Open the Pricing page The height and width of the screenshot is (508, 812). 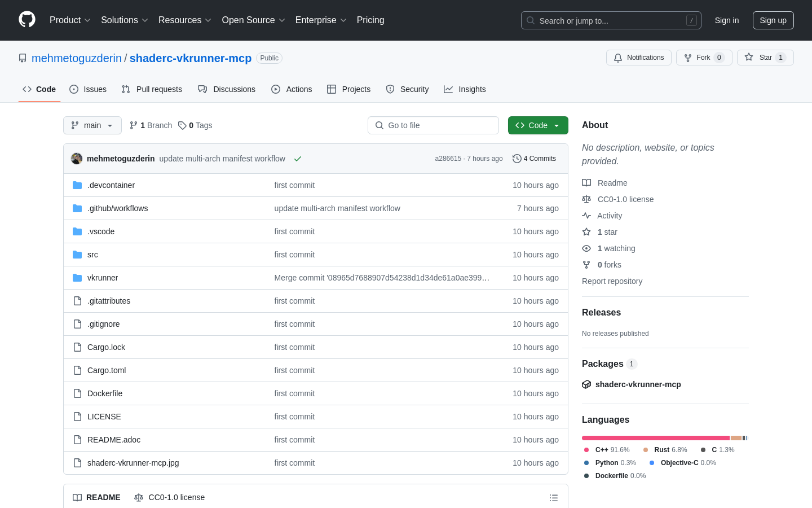[370, 20]
